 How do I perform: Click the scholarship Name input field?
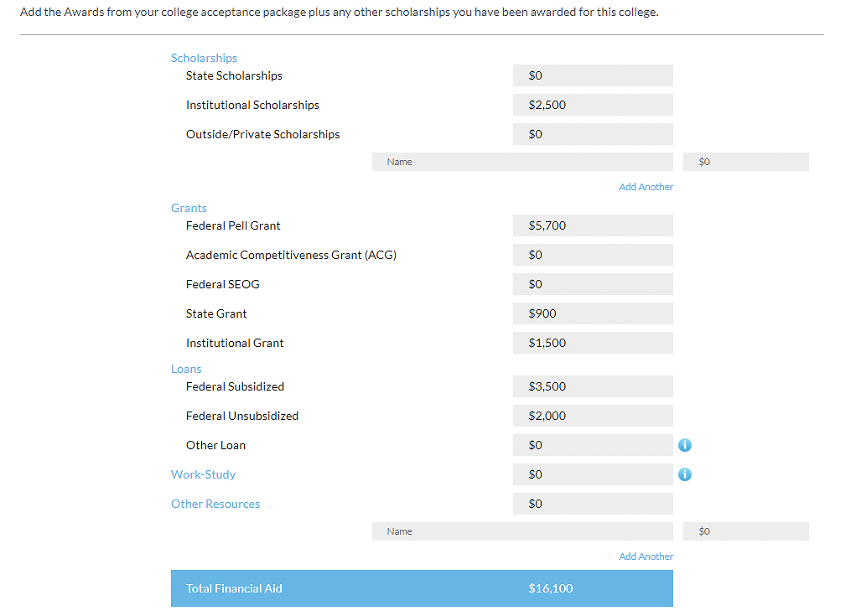point(521,161)
